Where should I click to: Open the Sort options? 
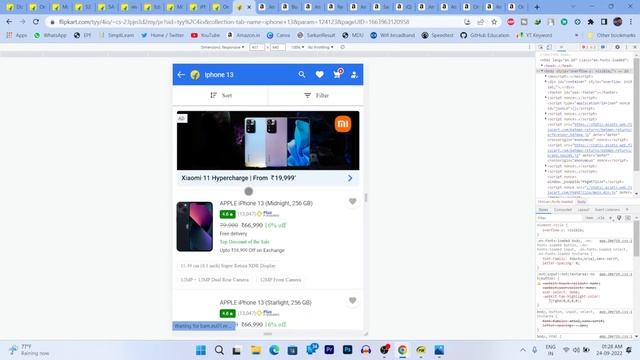(221, 95)
